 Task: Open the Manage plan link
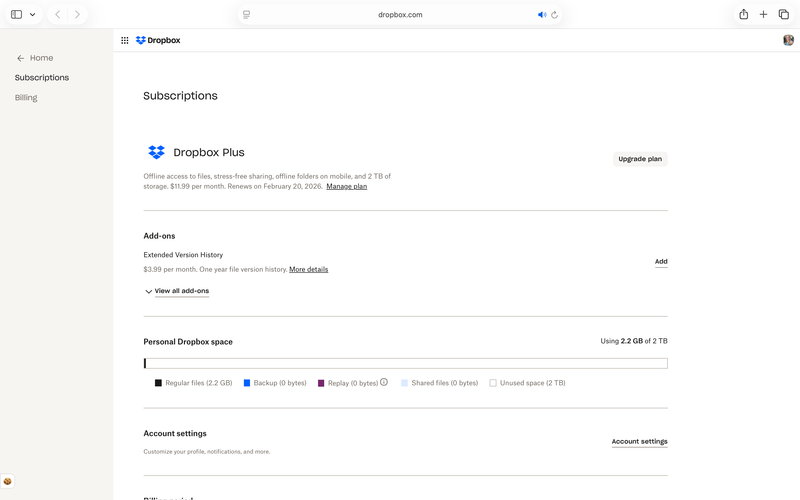[346, 186]
